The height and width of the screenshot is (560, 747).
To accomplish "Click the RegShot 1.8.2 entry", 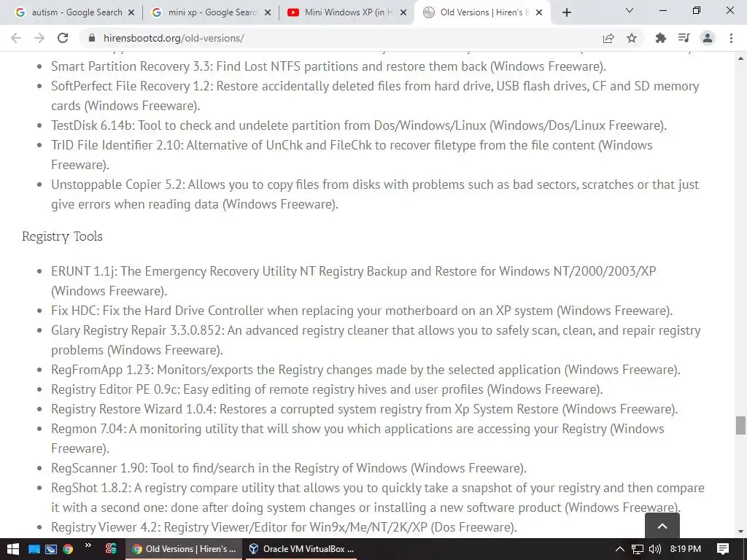I will click(x=378, y=497).
